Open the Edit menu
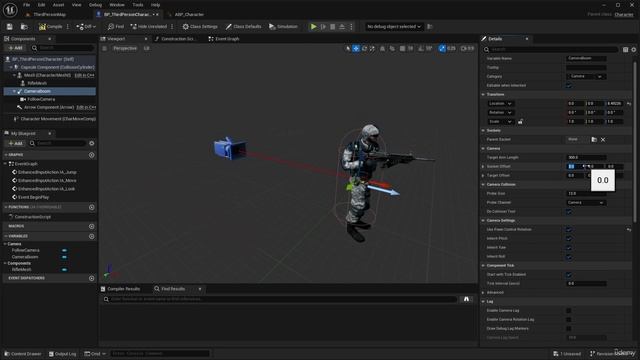 (x=41, y=5)
